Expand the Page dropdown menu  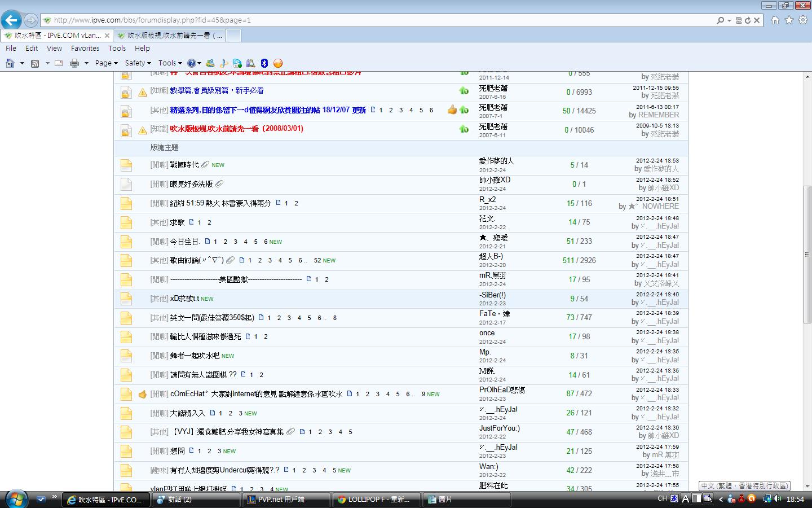coord(106,63)
